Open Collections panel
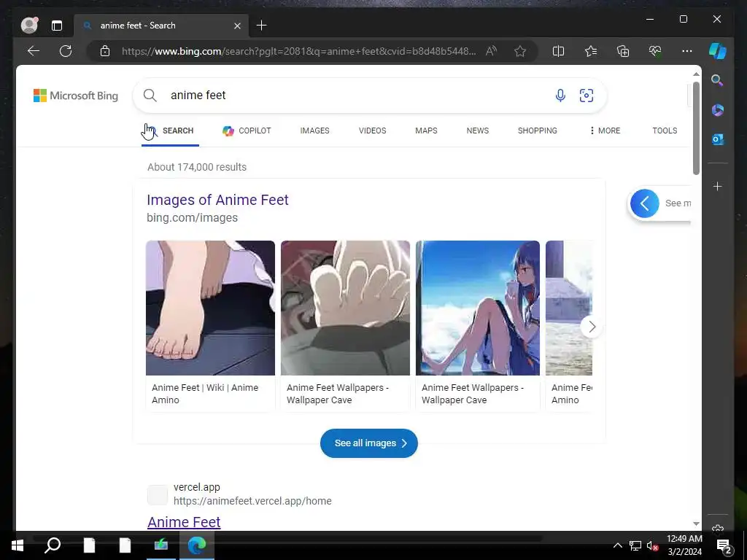This screenshot has height=560, width=747. pos(623,51)
